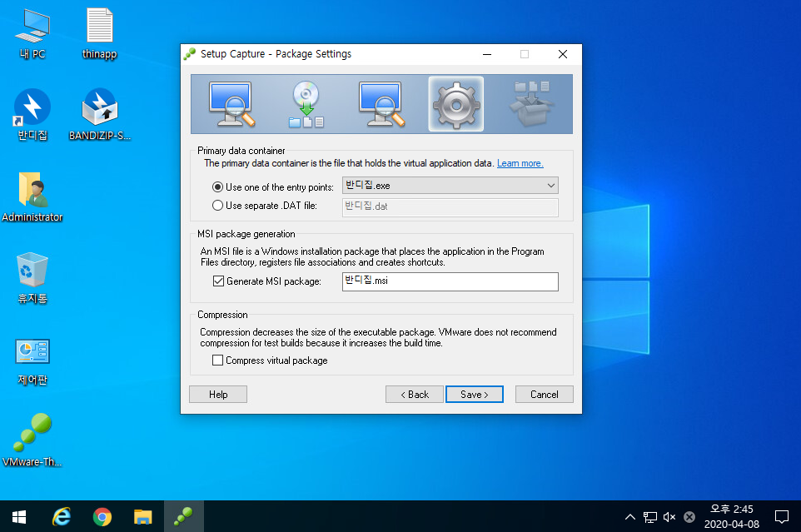Screen dimensions: 801x532
Task: Click the circled X tray icon
Action: click(x=689, y=517)
